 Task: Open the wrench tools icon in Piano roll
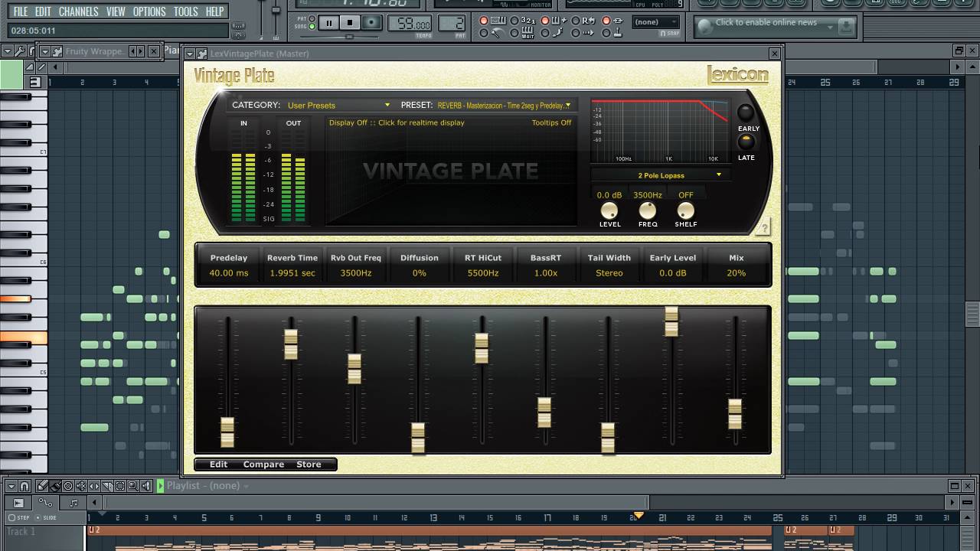pos(21,51)
